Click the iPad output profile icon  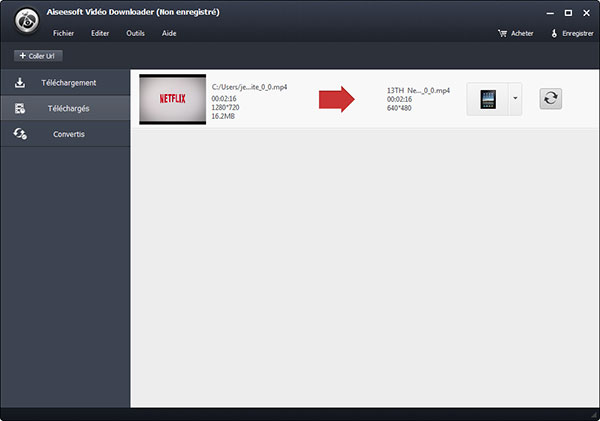tap(488, 99)
